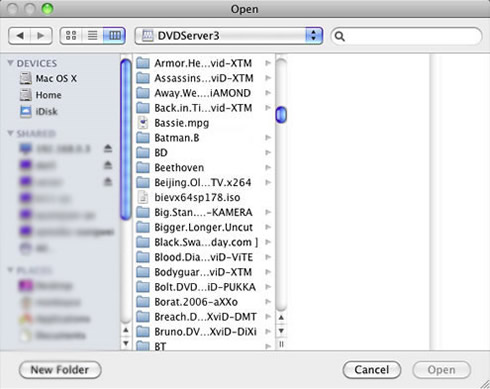The height and width of the screenshot is (389, 490).
Task: Click the sidebar scrollbar thumb
Action: [x=126, y=139]
